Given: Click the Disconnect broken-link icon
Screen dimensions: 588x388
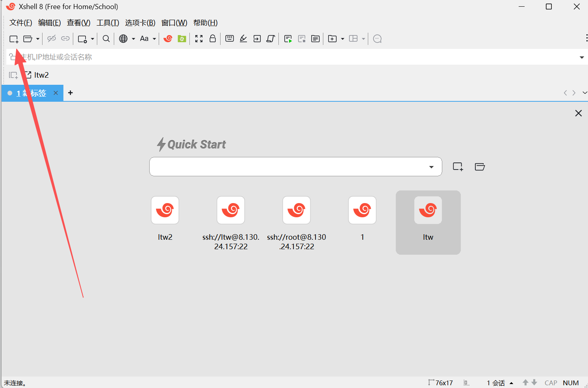Looking at the screenshot, I should click(x=52, y=39).
